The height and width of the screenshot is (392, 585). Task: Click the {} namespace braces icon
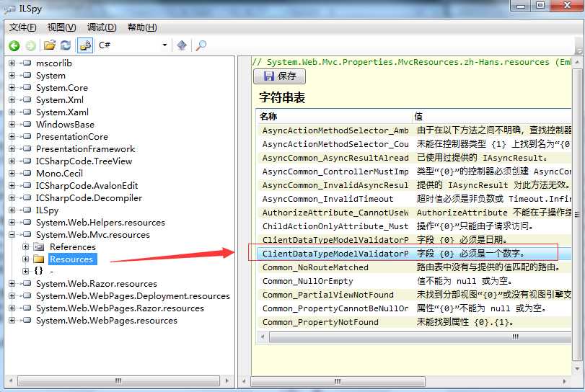(x=38, y=271)
